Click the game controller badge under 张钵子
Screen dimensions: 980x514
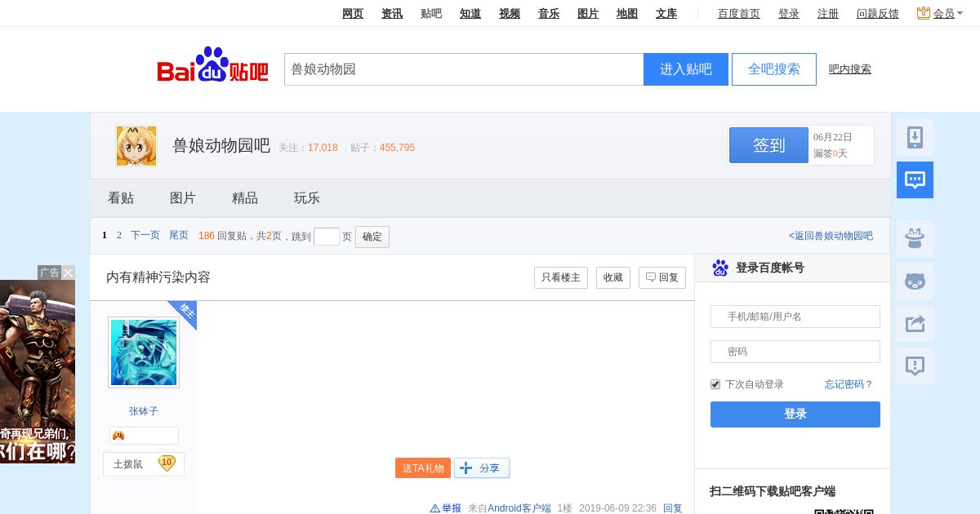pos(118,436)
